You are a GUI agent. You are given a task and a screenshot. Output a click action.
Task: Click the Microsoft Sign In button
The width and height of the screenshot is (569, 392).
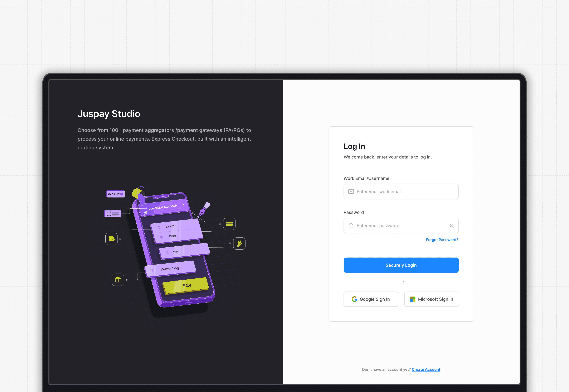[431, 299]
